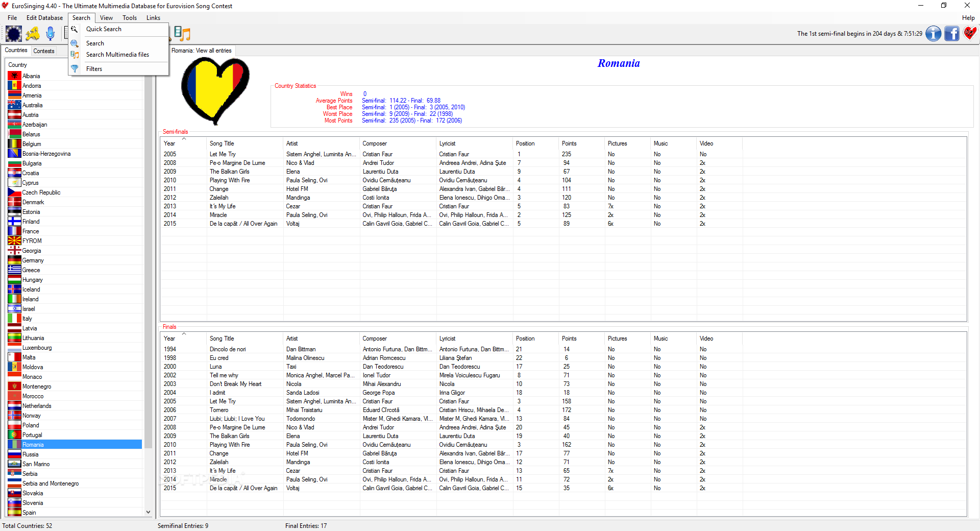Open the File menu
Viewport: 980px width, 531px height.
12,18
